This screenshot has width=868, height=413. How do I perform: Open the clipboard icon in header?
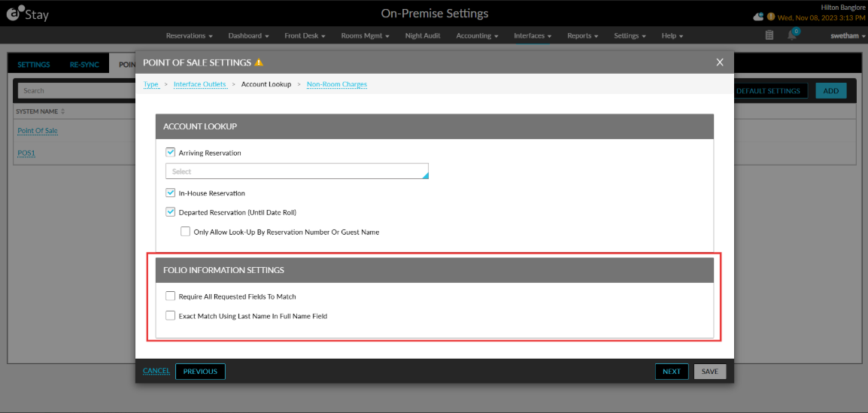pyautogui.click(x=769, y=35)
